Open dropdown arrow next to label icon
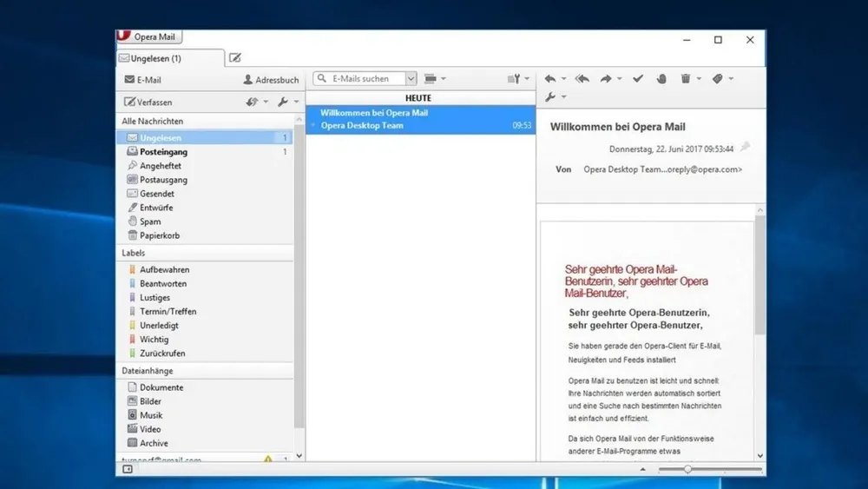This screenshot has width=868, height=489. 731,79
